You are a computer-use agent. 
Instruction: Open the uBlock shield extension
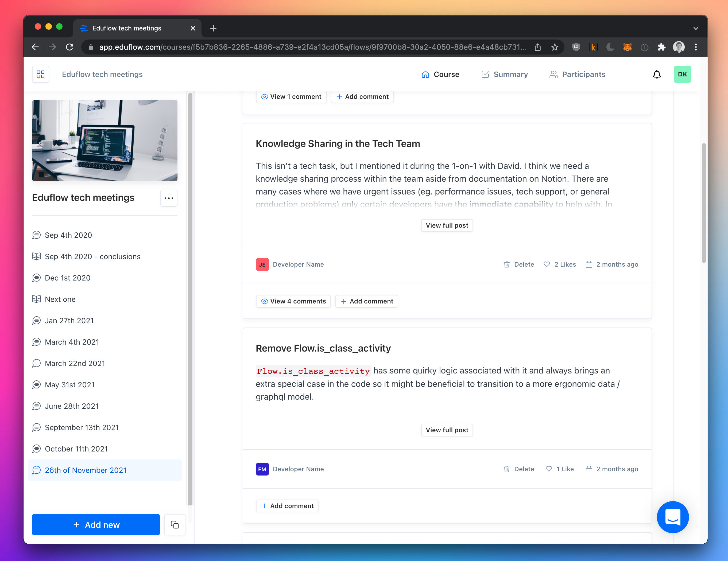[576, 47]
